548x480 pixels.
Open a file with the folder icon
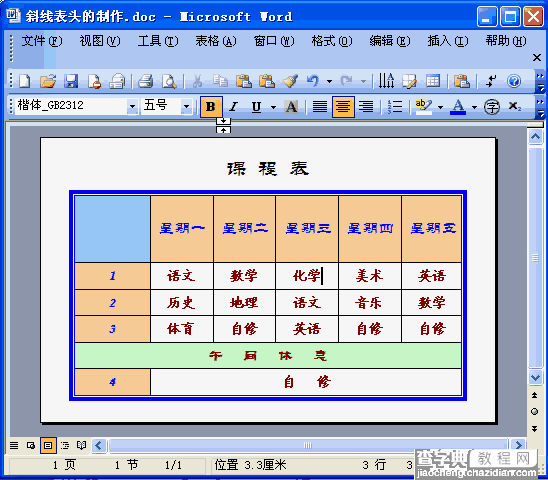[48, 81]
